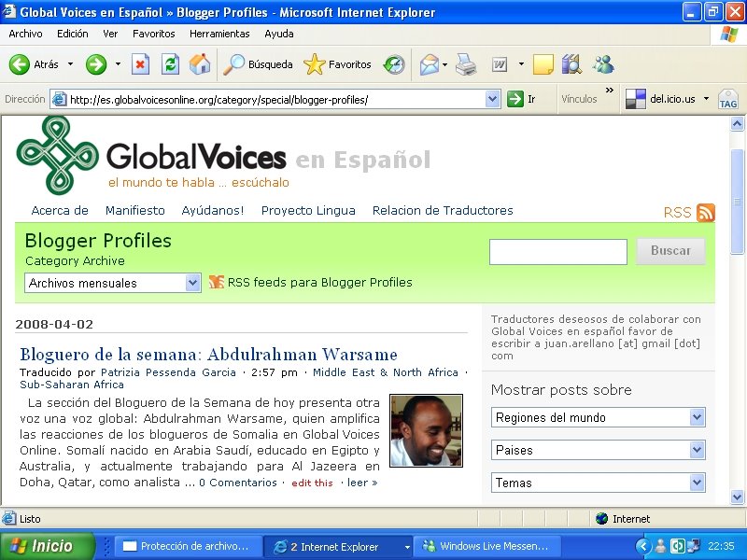Click the orange RSS icon near 'RSS'

click(706, 213)
